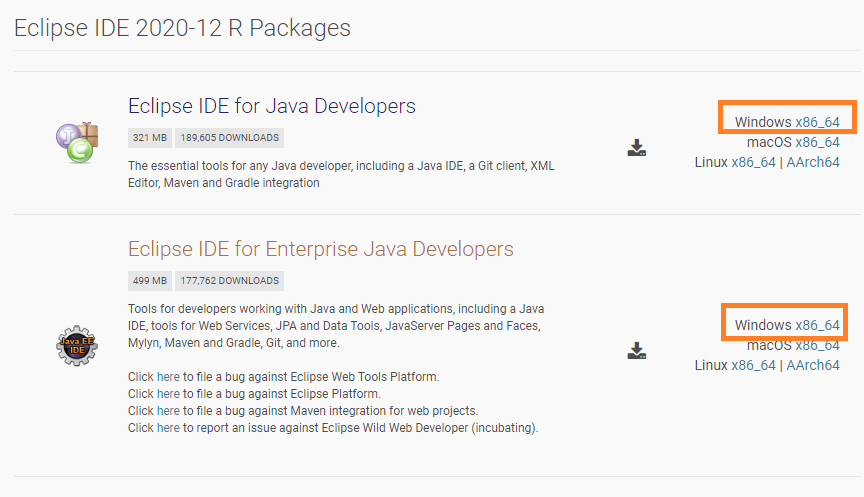Download Windows x86_64 for Enterprise Java Developers
This screenshot has width=864, height=497.
817,325
